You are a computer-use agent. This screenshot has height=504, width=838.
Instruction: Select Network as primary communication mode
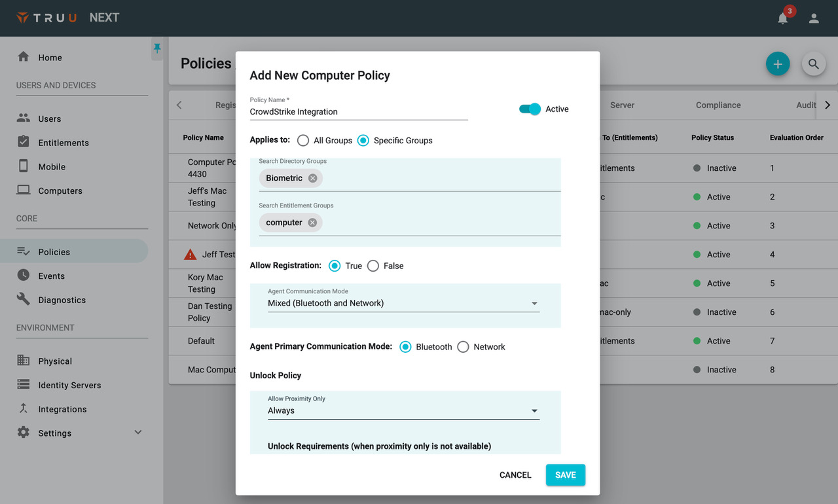pos(463,346)
